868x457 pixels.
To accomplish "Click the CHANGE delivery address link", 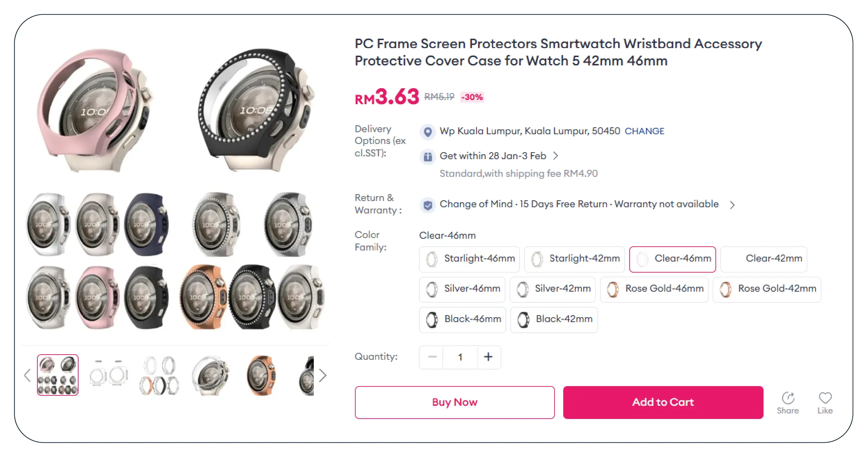I will [644, 131].
